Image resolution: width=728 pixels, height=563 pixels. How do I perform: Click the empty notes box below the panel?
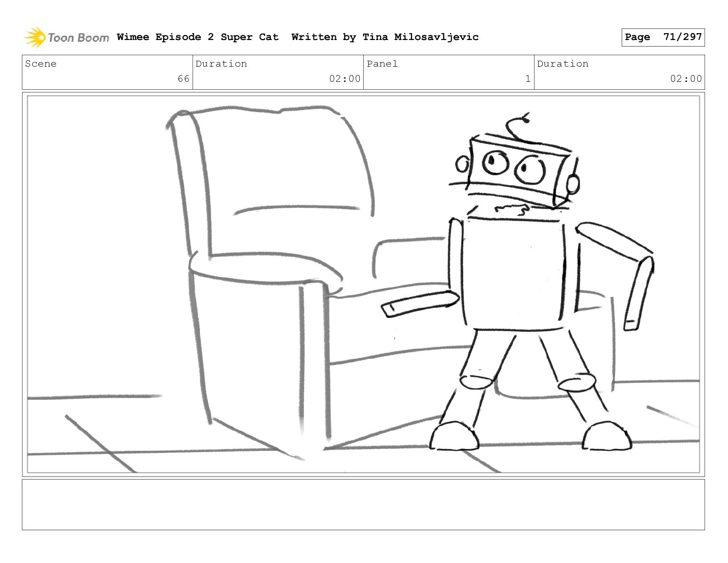coord(363,505)
